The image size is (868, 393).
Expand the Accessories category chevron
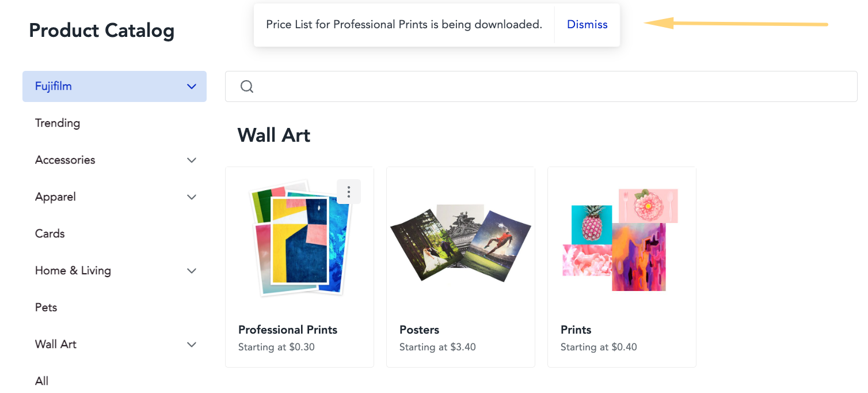pos(192,160)
